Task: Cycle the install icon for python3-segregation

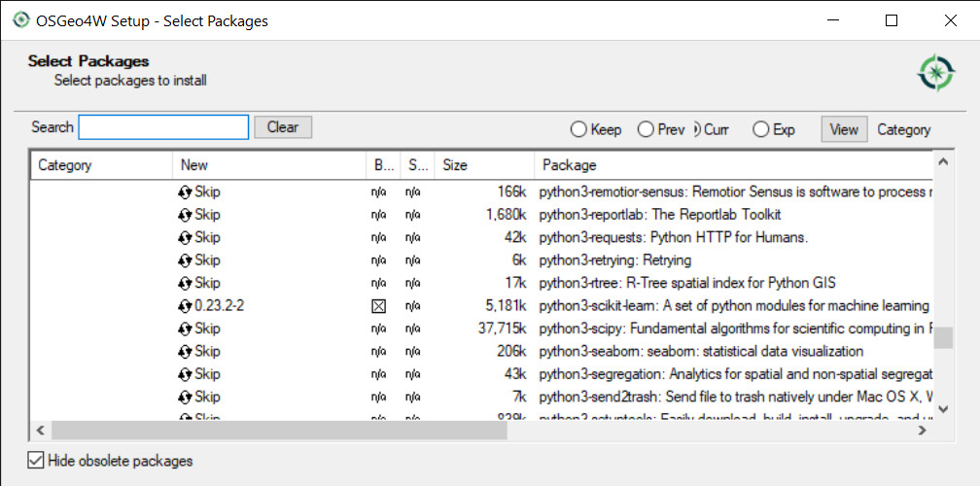Action: pos(185,374)
